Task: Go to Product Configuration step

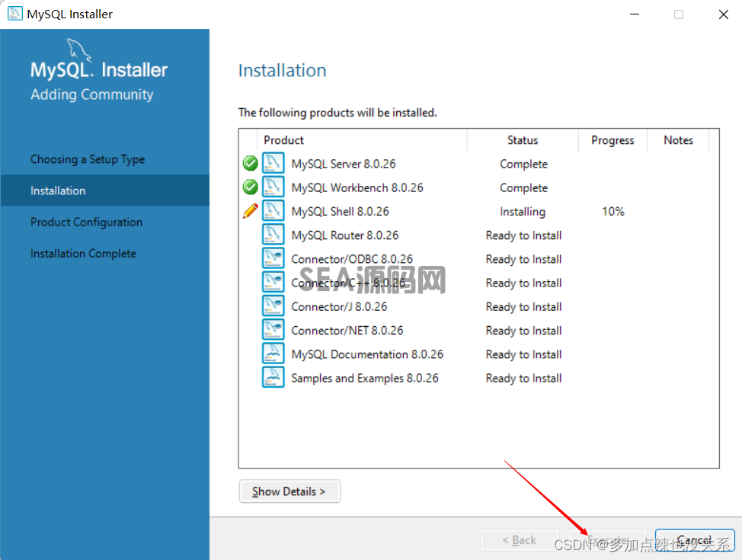Action: [86, 222]
